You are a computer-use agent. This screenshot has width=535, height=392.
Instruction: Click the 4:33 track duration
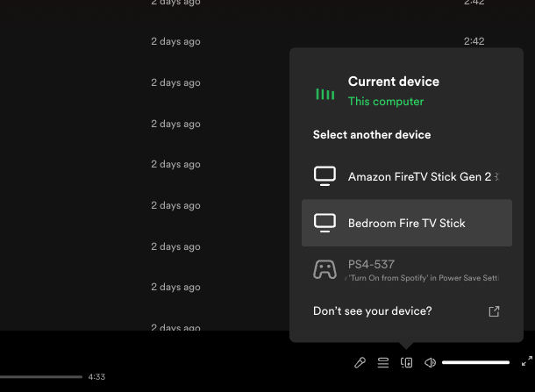(96, 377)
